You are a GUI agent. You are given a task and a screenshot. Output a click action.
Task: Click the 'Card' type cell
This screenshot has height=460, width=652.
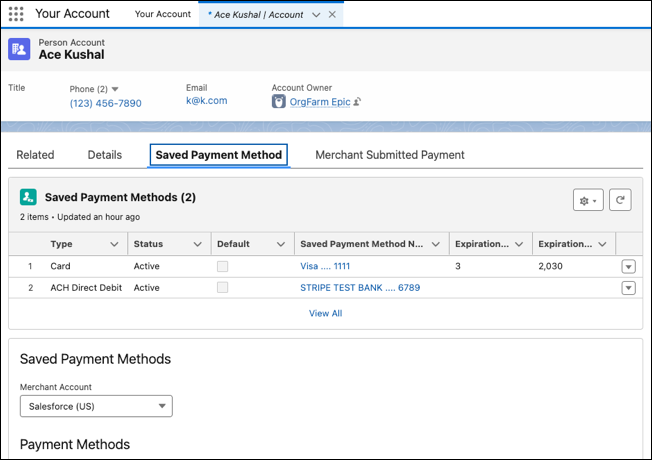click(x=60, y=266)
